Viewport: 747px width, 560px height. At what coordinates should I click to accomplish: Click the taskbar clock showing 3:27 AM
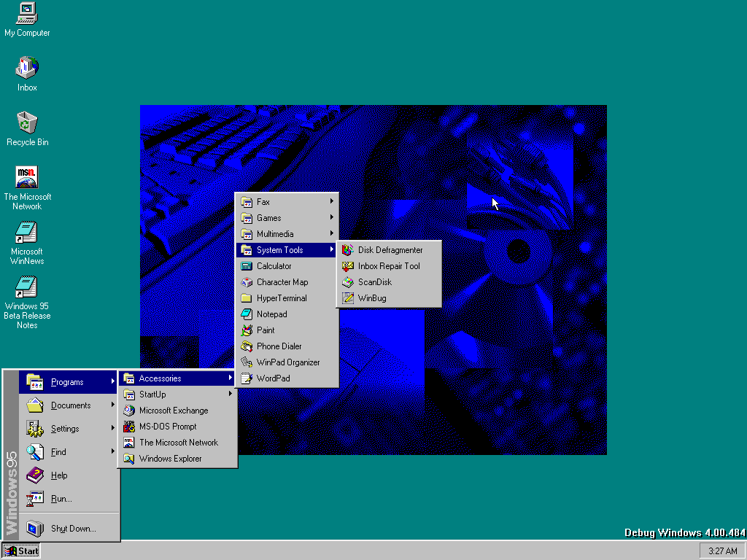pos(722,551)
